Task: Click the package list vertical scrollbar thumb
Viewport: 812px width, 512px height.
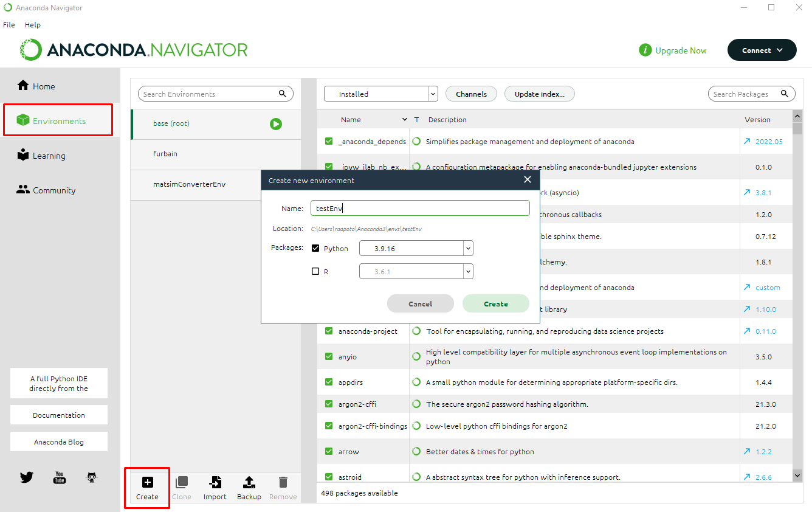Action: tap(797, 129)
